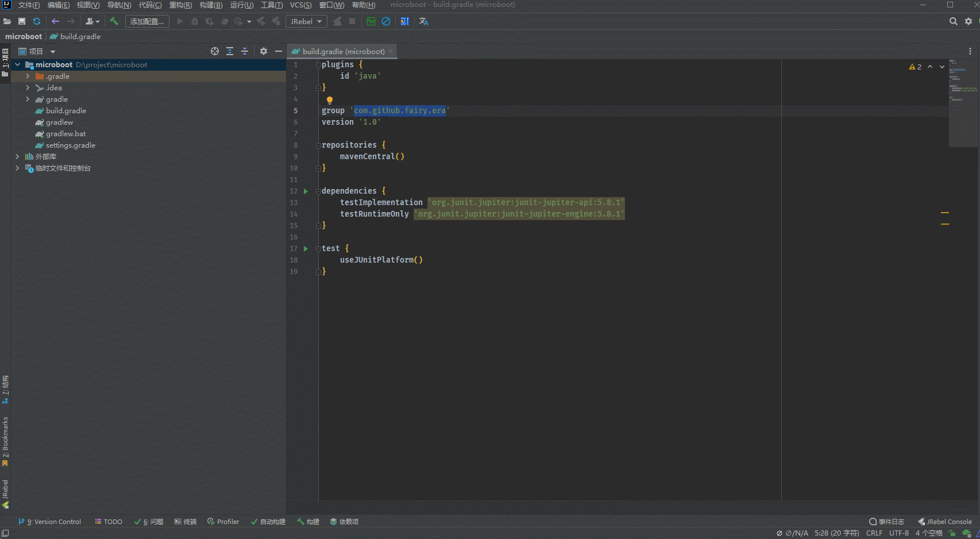Open the 依赖项 tool window
Screen dimensions: 980x539
pos(344,522)
